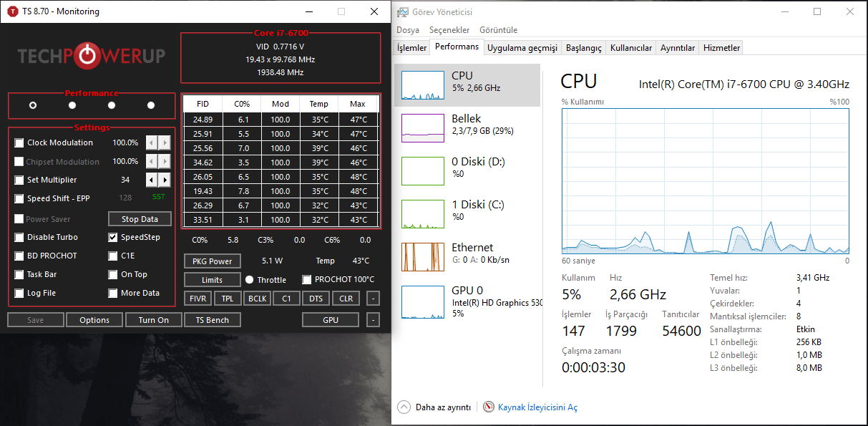Check the More Data option
868x426 pixels.
(113, 293)
